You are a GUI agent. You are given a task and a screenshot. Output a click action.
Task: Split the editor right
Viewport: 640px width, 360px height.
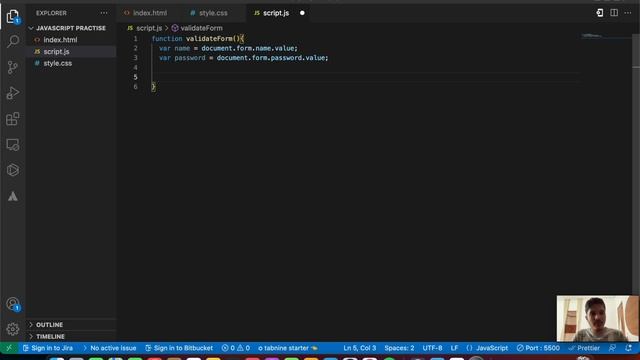614,13
